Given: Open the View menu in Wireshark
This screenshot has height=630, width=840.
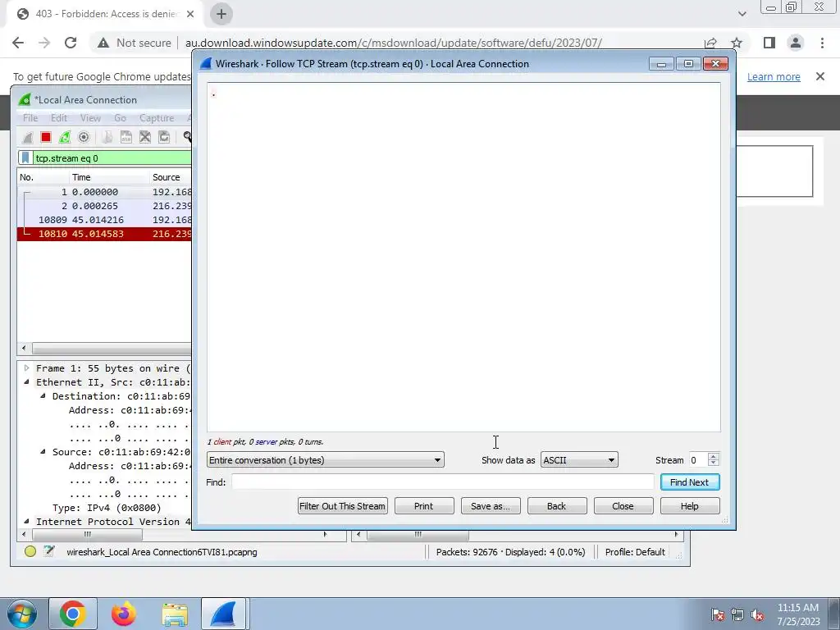Looking at the screenshot, I should pyautogui.click(x=90, y=118).
